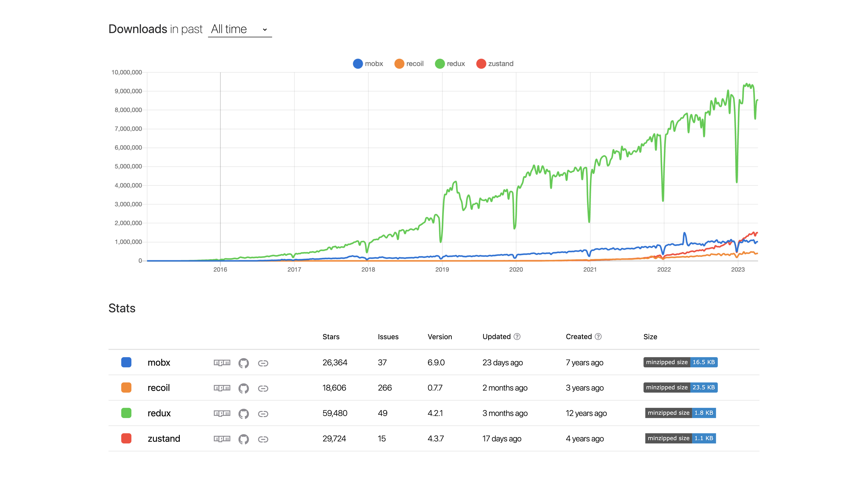
Task: Open mobx GitHub repository icon
Action: [243, 363]
